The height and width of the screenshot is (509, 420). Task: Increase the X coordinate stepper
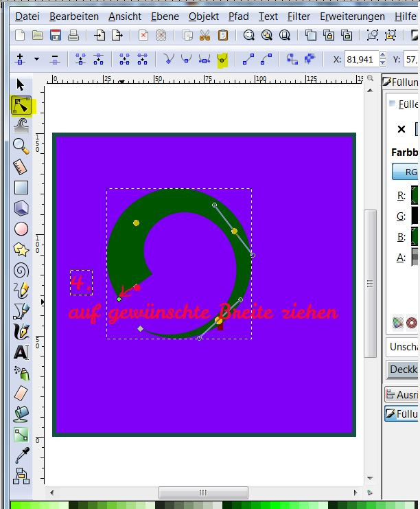coord(383,55)
